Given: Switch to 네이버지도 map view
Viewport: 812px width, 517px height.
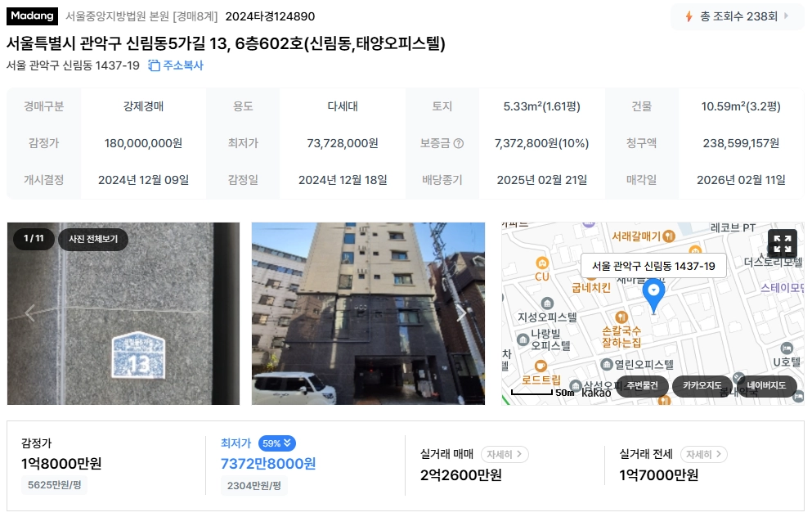Looking at the screenshot, I should [766, 385].
